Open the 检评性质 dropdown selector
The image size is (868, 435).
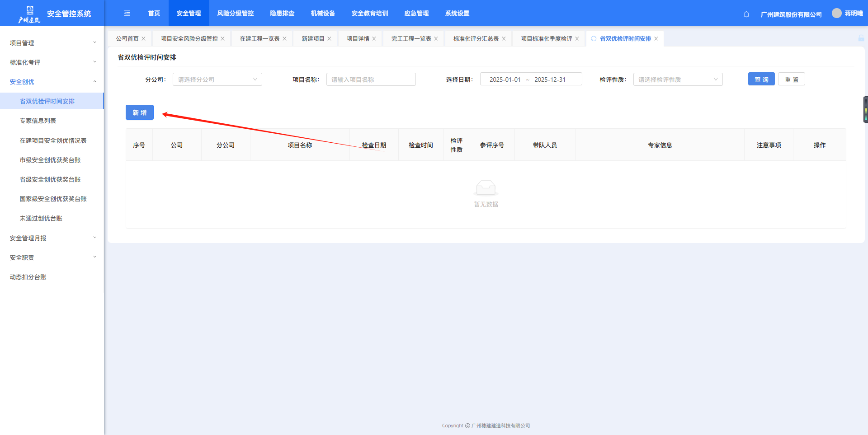678,80
